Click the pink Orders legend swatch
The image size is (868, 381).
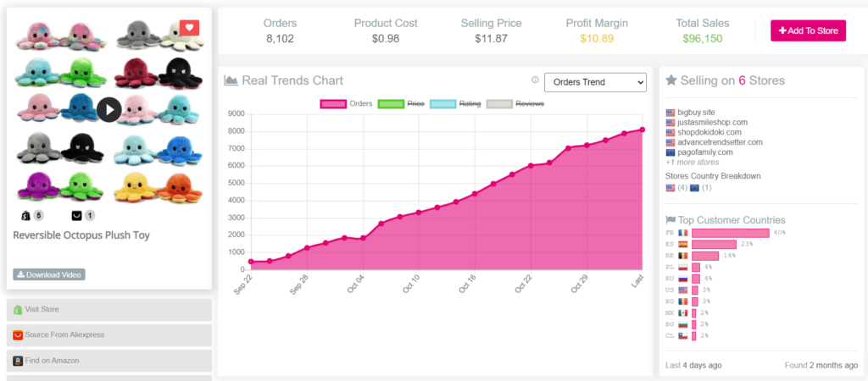(333, 103)
